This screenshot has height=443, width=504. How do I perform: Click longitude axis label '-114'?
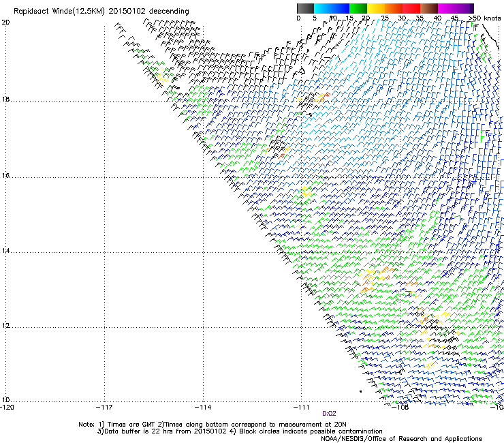[x=203, y=408]
